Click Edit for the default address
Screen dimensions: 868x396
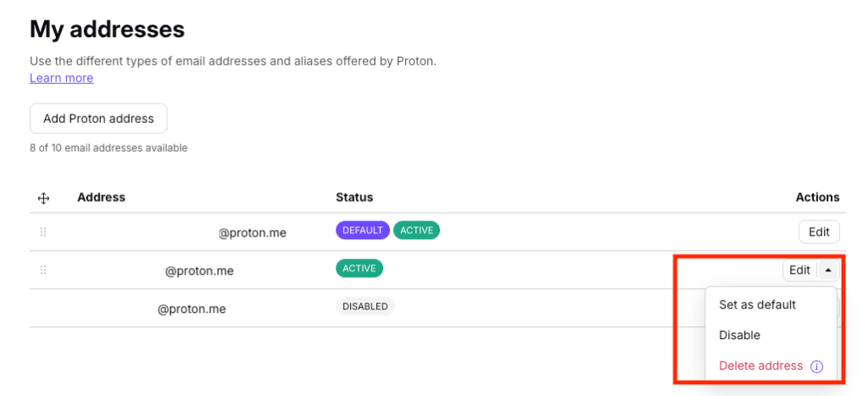coord(819,231)
